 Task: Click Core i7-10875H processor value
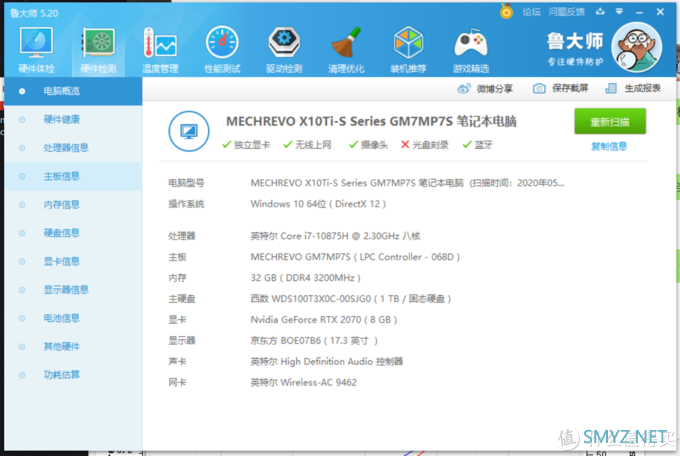[x=335, y=236]
